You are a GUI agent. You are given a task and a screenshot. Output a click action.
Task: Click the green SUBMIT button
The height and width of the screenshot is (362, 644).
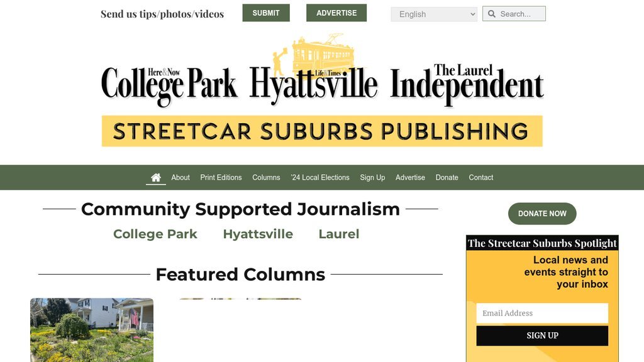point(266,13)
